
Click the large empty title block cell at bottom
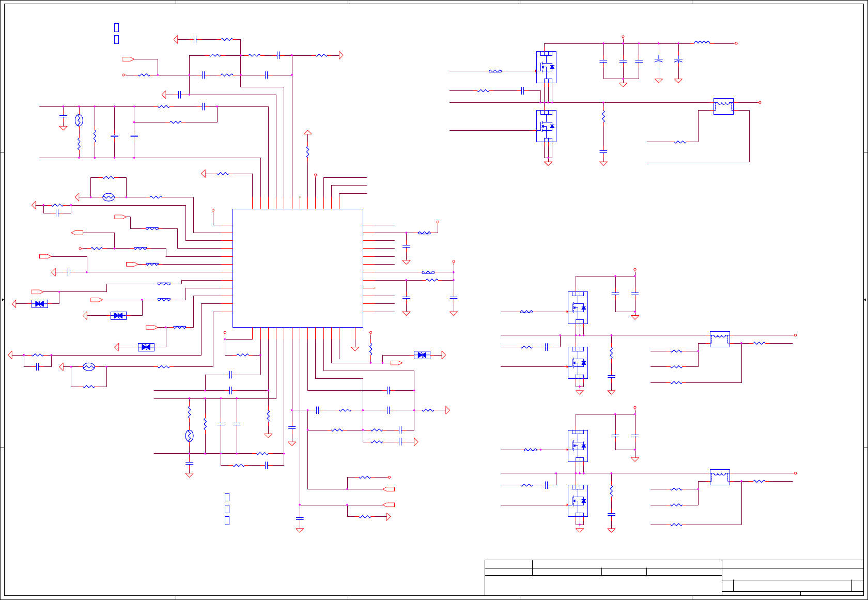[x=603, y=586]
